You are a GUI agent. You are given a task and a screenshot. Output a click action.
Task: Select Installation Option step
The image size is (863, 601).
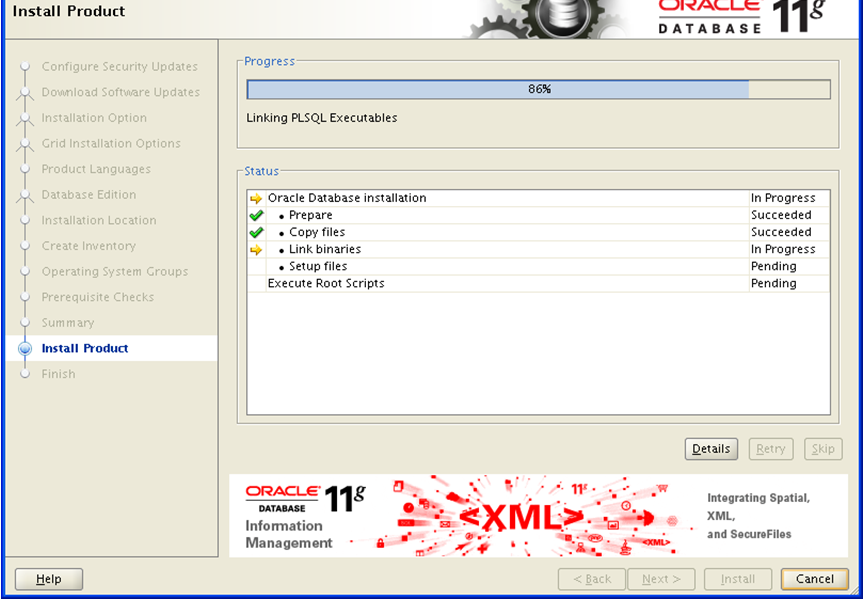[94, 118]
